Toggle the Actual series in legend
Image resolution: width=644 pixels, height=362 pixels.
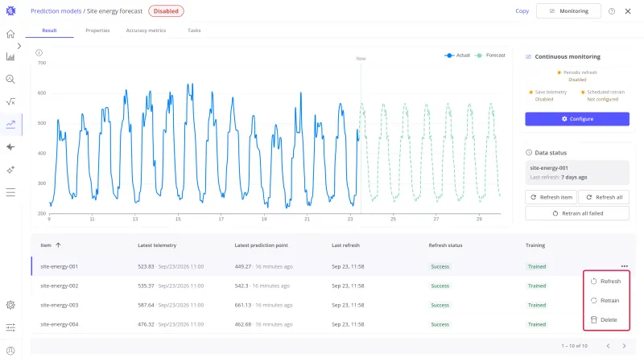coord(457,55)
